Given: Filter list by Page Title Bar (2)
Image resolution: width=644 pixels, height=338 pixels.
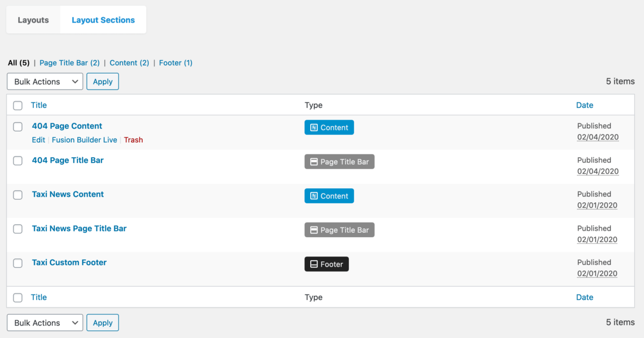Looking at the screenshot, I should [70, 63].
